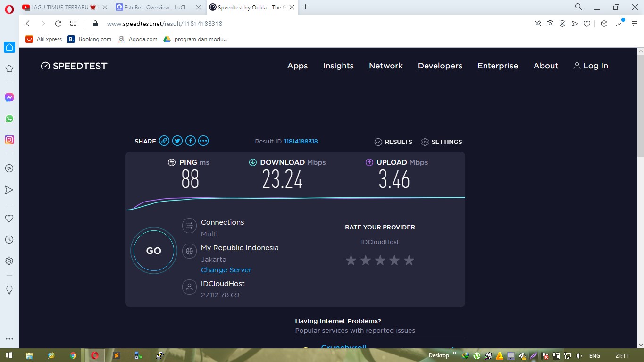The width and height of the screenshot is (644, 362).
Task: Open the About menu item
Action: [x=546, y=66]
